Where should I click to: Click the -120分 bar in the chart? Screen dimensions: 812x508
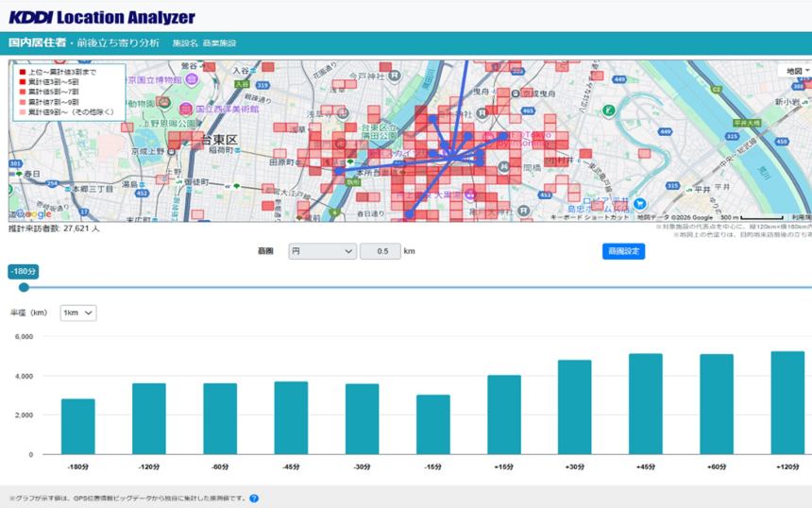point(149,418)
